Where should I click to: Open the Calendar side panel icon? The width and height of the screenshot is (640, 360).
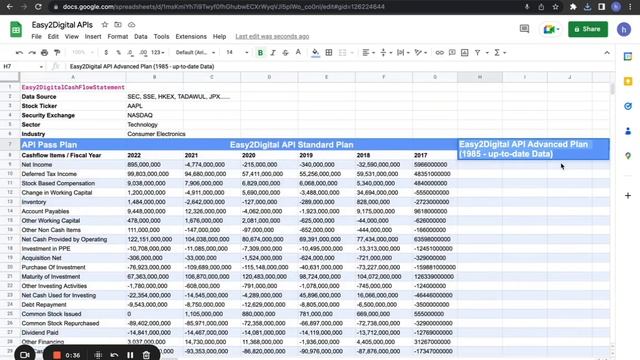coord(628,57)
